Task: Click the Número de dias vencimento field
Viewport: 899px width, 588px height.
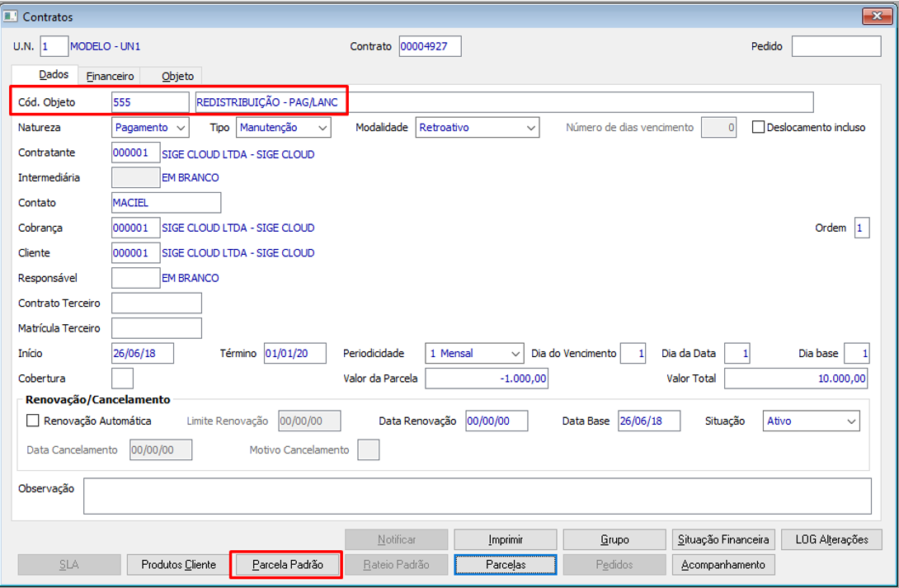Action: (x=718, y=127)
